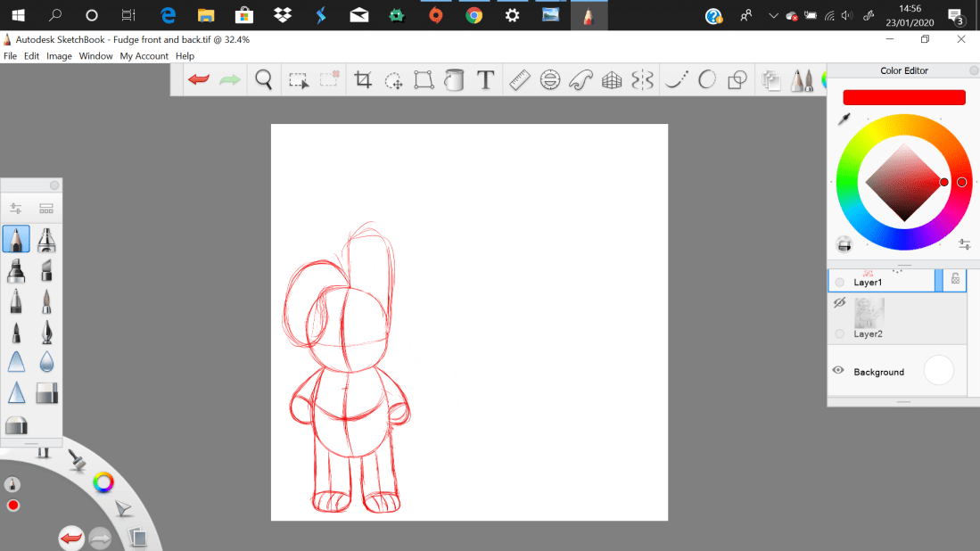Select the Zoom magnifier tool
Image resolution: width=980 pixels, height=551 pixels.
pos(264,80)
